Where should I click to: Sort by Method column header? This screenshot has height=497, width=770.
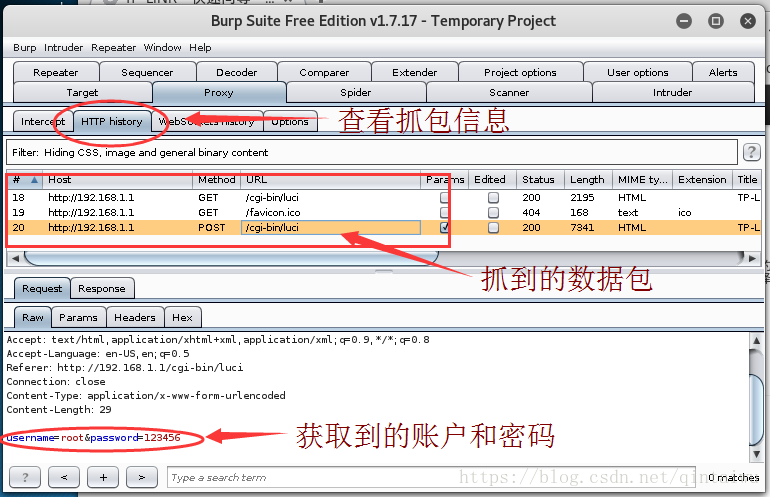tap(217, 180)
